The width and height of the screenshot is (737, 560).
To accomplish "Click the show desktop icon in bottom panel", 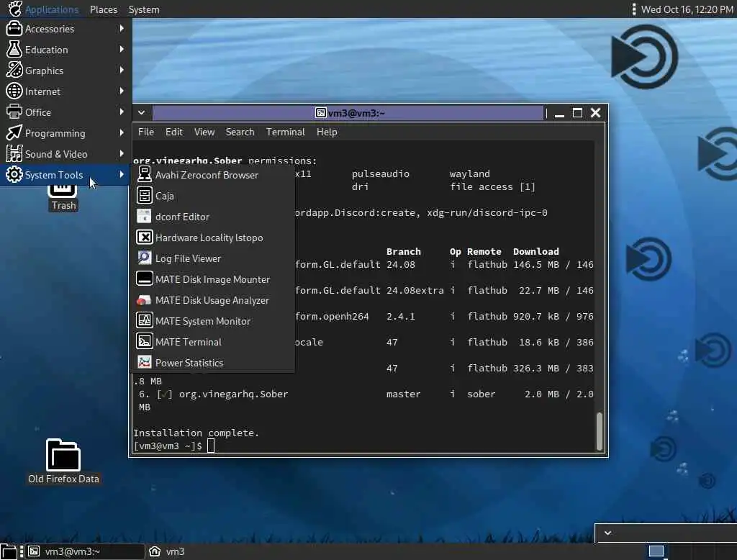I will coord(9,551).
